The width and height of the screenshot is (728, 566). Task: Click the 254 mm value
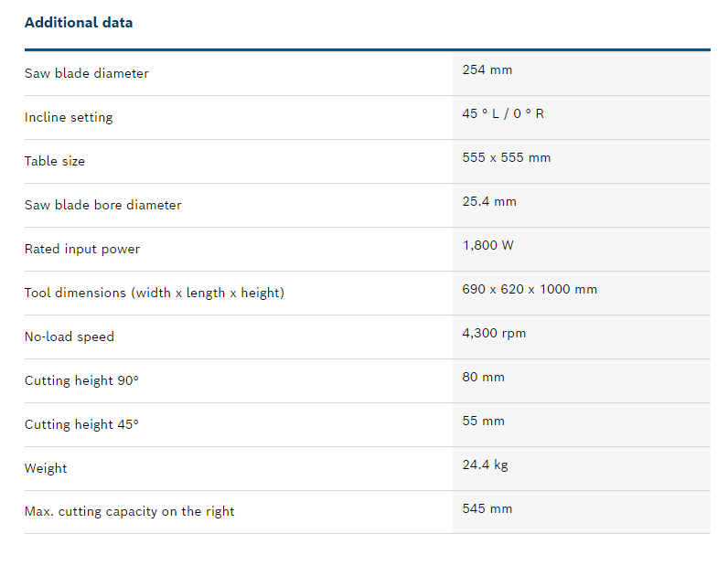coord(487,69)
